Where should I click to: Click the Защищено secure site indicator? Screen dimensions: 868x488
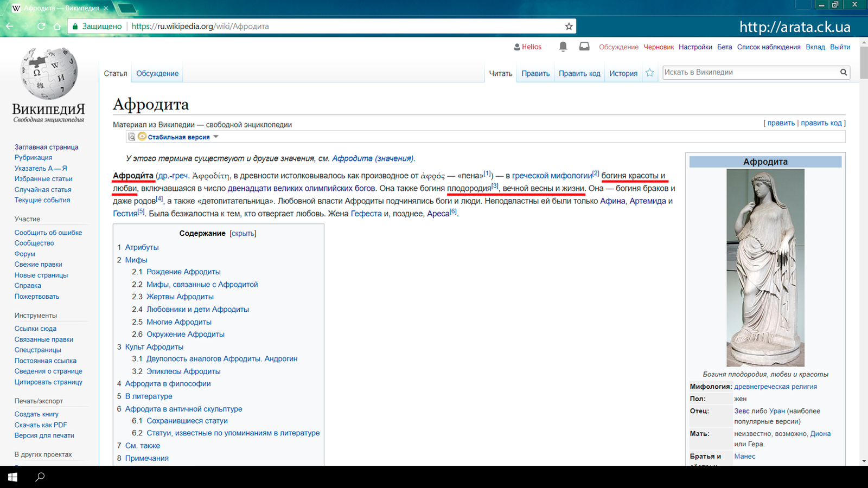(x=97, y=26)
